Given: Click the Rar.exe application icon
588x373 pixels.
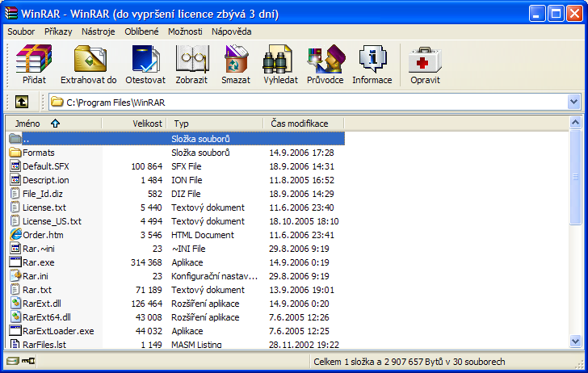Looking at the screenshot, I should pos(15,262).
